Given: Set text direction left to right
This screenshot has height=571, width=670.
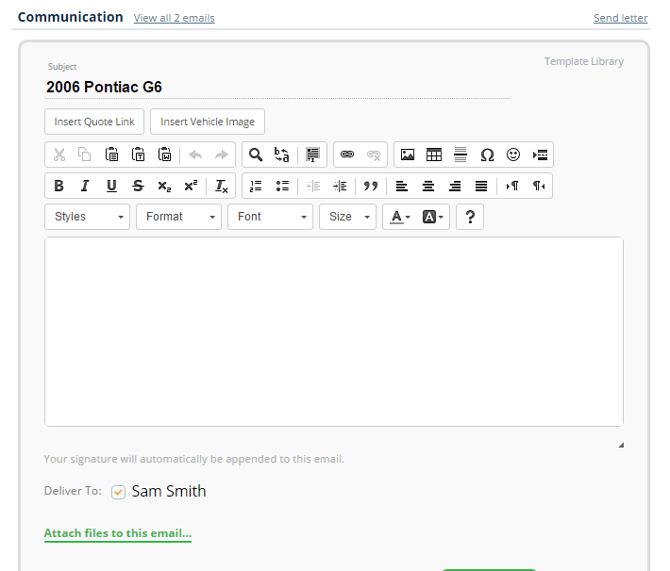Looking at the screenshot, I should tap(512, 186).
